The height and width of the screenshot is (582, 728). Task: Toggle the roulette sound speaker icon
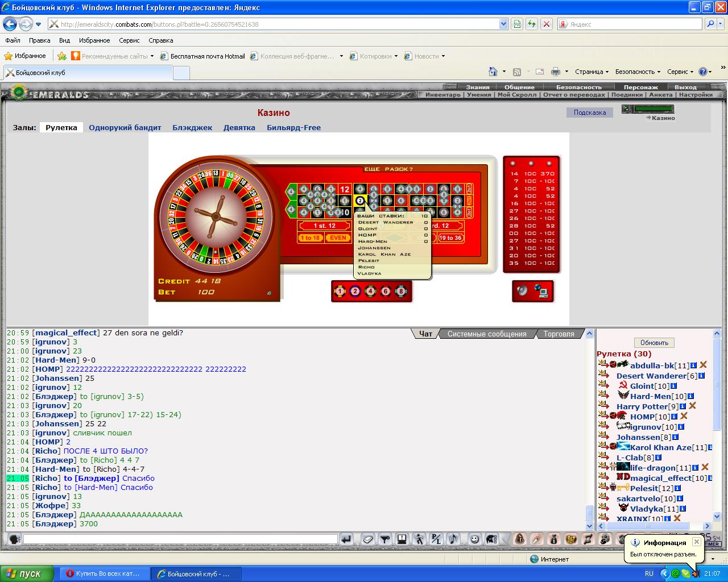pos(523,292)
